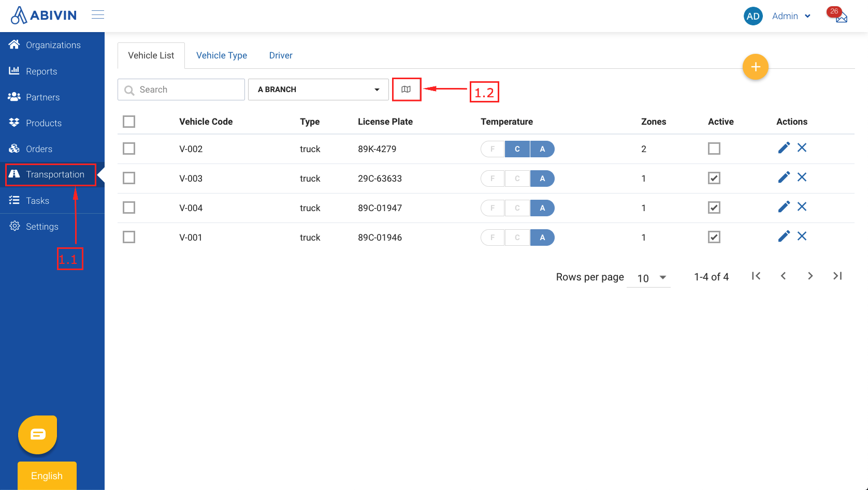868x490 pixels.
Task: Edit vehicle V-001 with pencil icon
Action: [x=784, y=236]
